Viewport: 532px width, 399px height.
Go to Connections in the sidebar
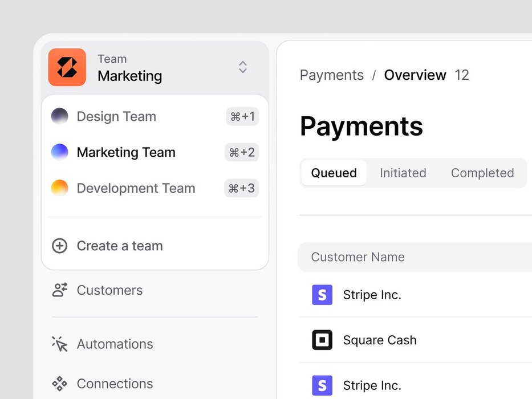click(x=115, y=384)
